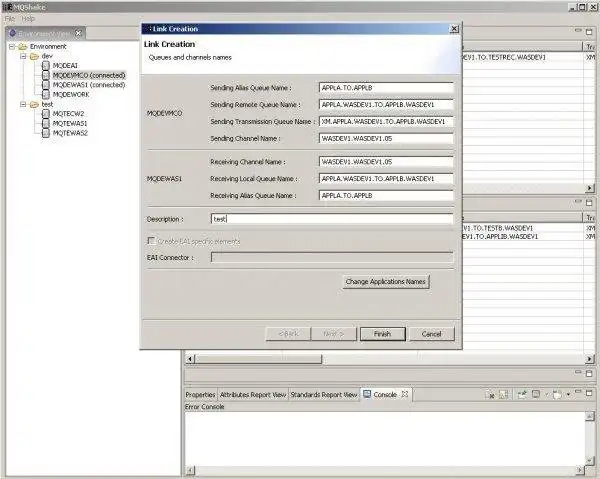Switch to the Properties tab

tap(200, 394)
